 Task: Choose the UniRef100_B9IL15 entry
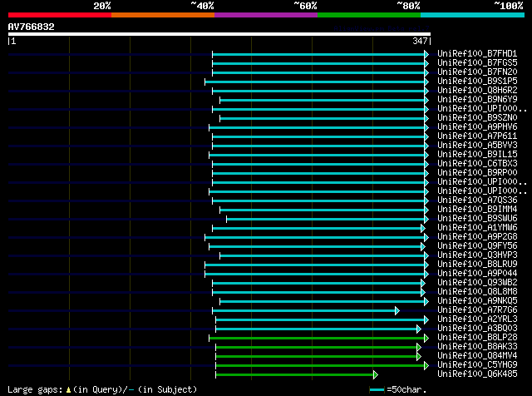pyautogui.click(x=477, y=155)
